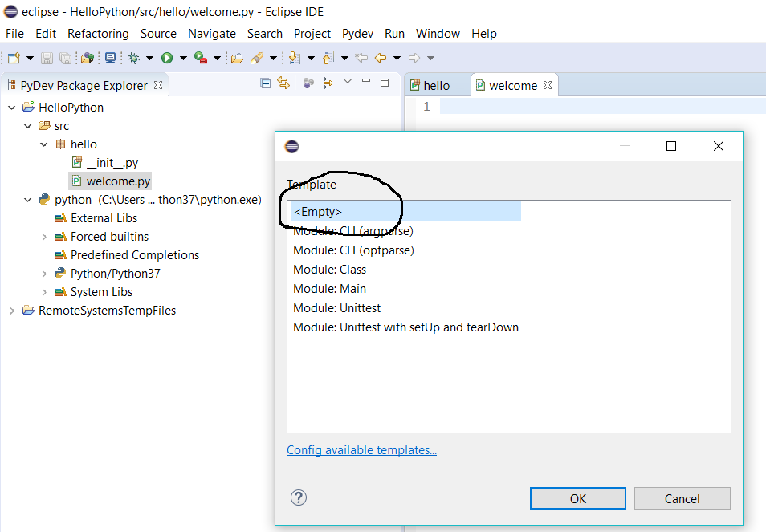Open the External Tools dropdown arrow
This screenshot has width=766, height=532.
(217, 58)
